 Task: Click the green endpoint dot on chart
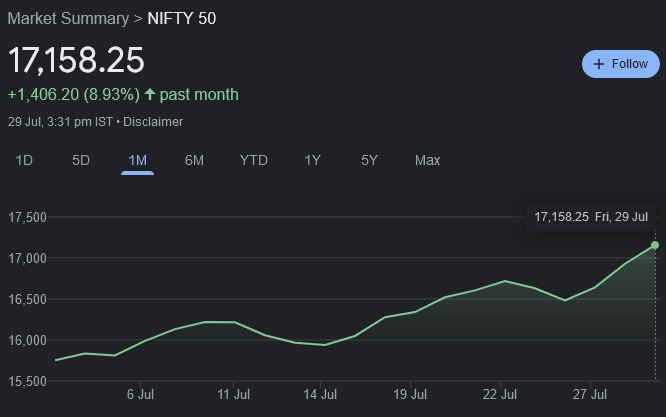pos(655,245)
